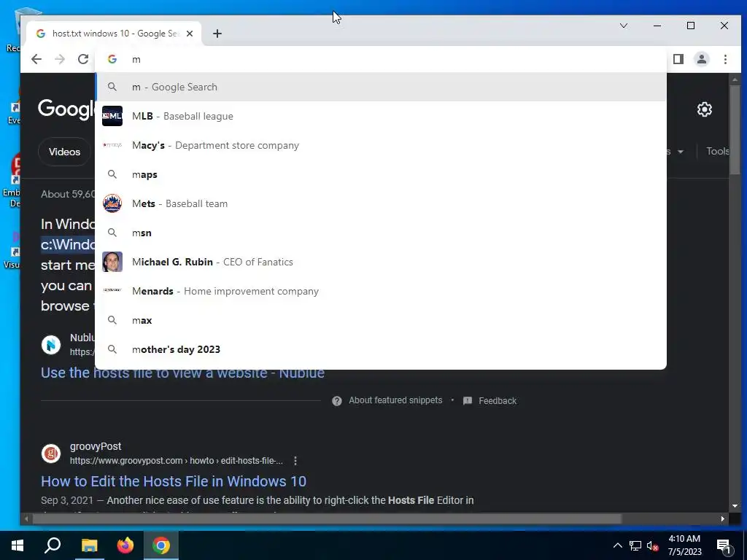Choose the Michael G. Rubin suggestion
The image size is (747, 560).
click(381, 262)
